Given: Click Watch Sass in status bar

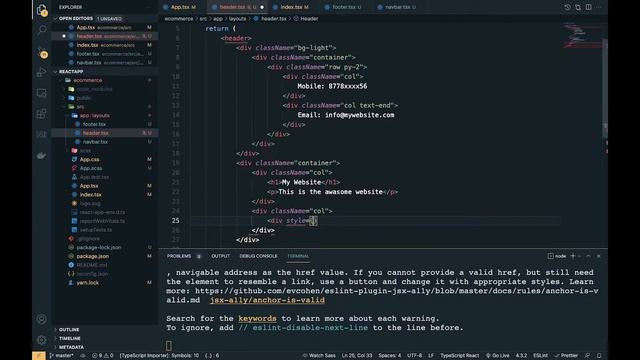Looking at the screenshot, I should tap(319, 356).
